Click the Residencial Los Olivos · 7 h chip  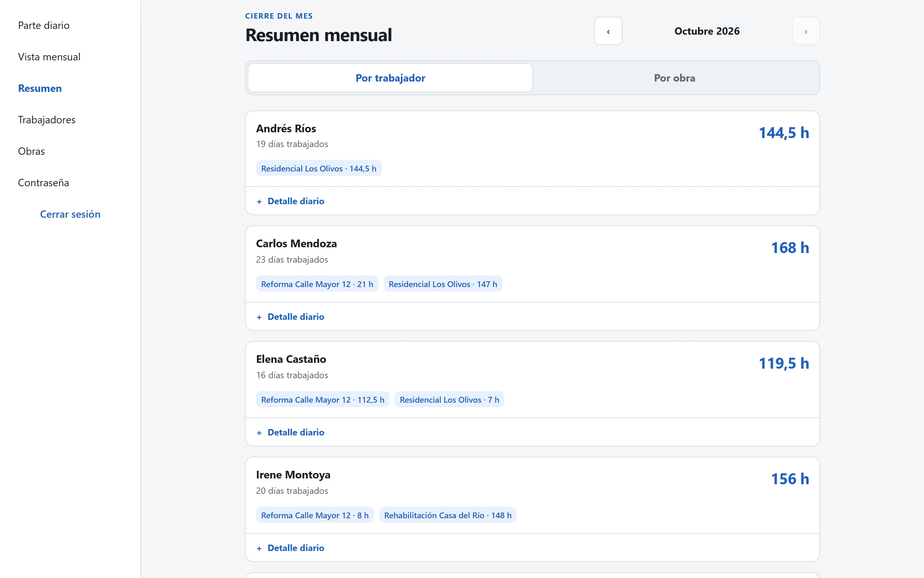click(449, 399)
